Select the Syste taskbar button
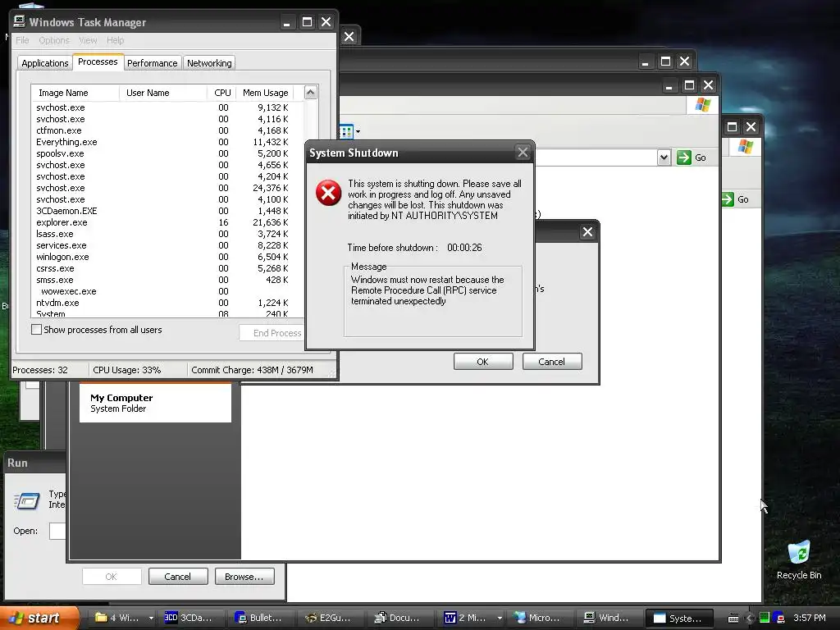 click(678, 618)
